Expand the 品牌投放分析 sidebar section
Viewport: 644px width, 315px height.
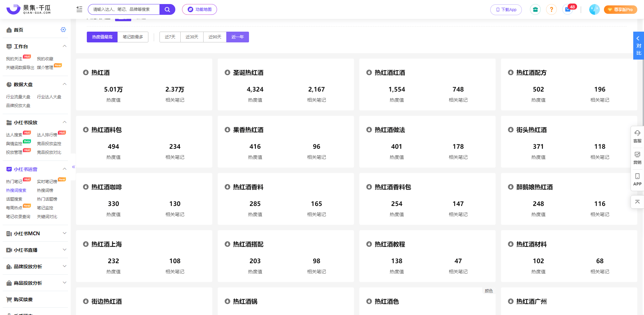click(x=65, y=266)
